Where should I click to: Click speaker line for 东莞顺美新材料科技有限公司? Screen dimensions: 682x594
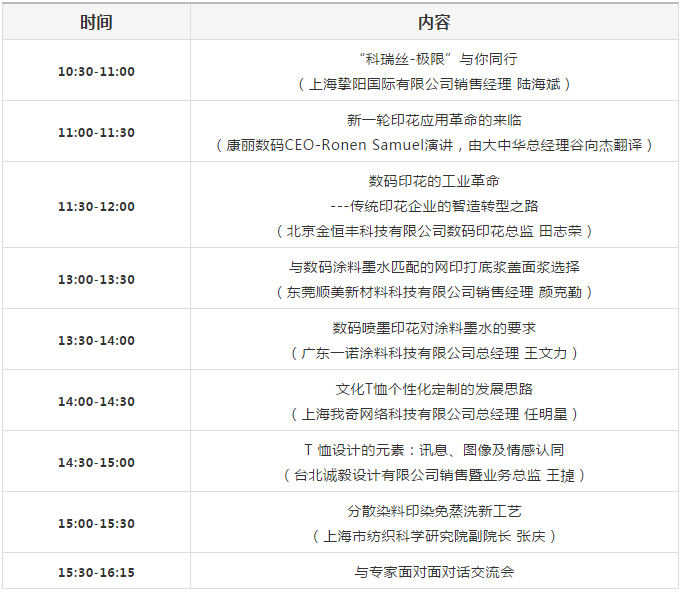coord(434,292)
